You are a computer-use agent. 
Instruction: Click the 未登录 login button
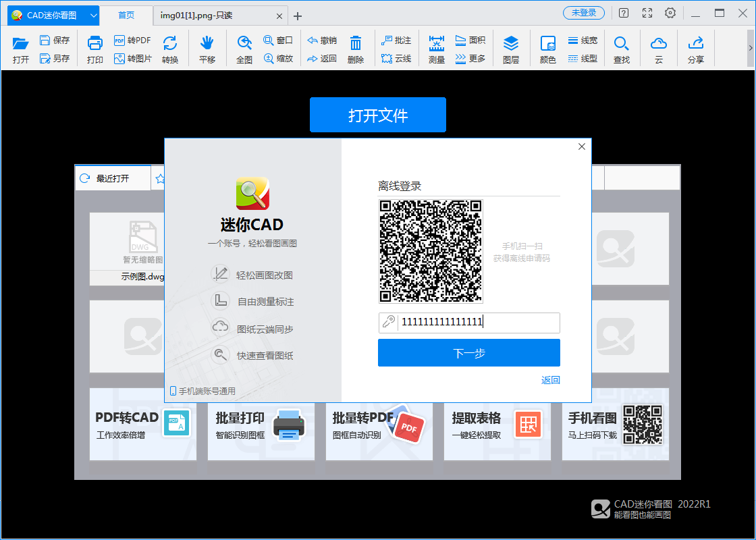click(583, 13)
